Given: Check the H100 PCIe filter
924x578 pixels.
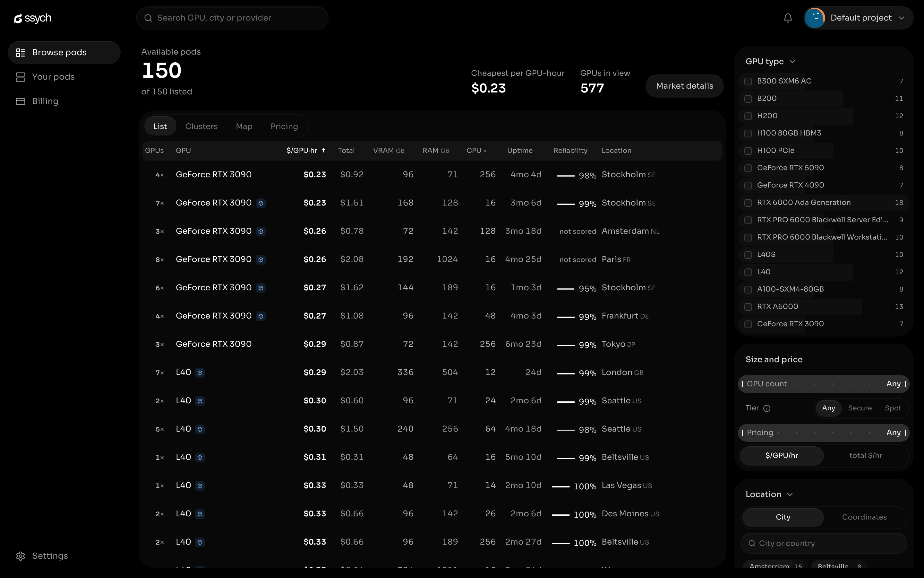Looking at the screenshot, I should [x=748, y=151].
